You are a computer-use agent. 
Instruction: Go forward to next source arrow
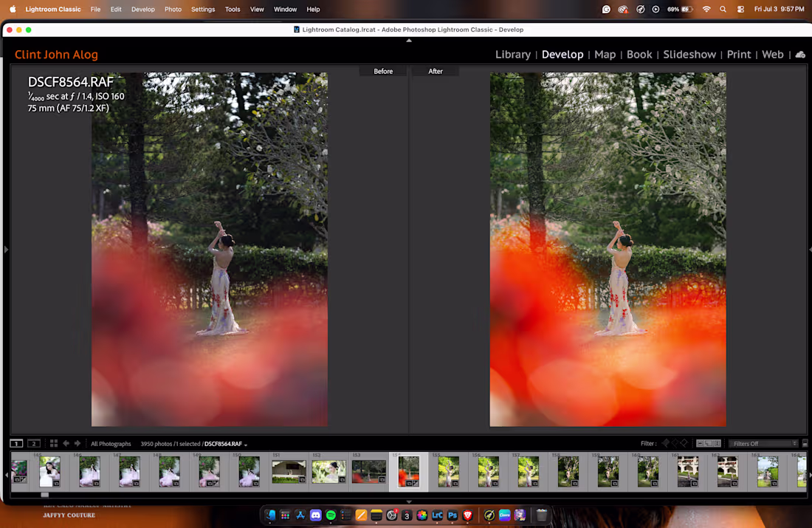78,444
